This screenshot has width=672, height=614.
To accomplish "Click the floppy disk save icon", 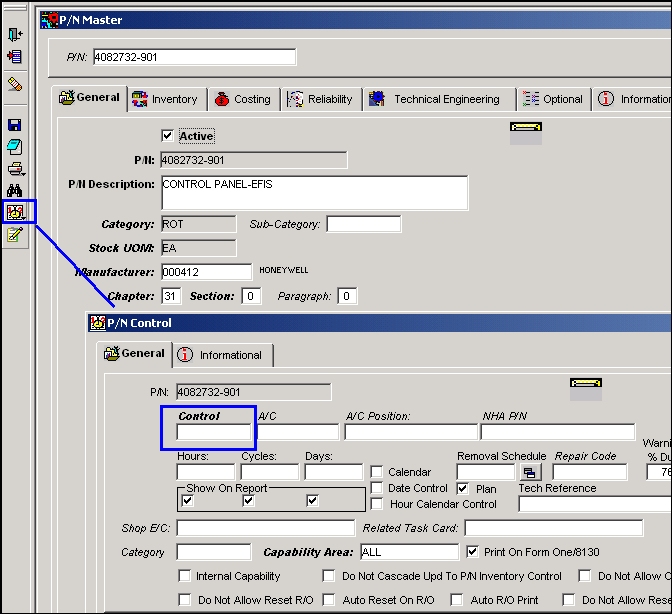I will click(x=15, y=125).
